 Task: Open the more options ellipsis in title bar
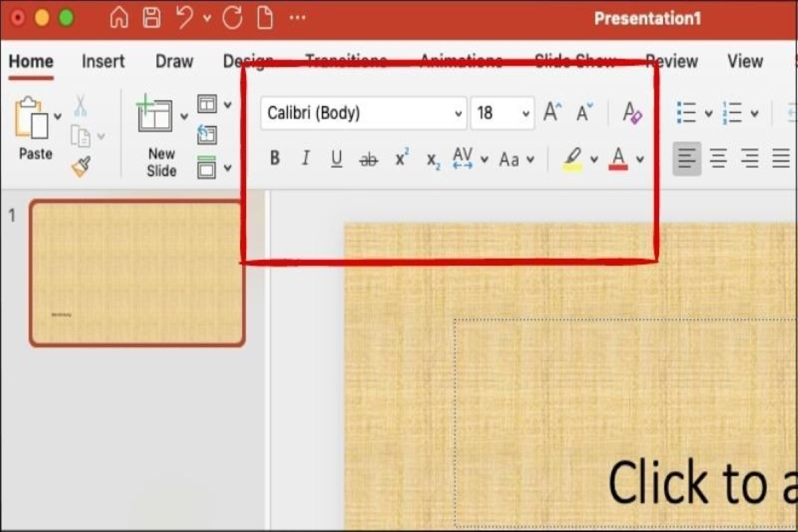tap(298, 18)
